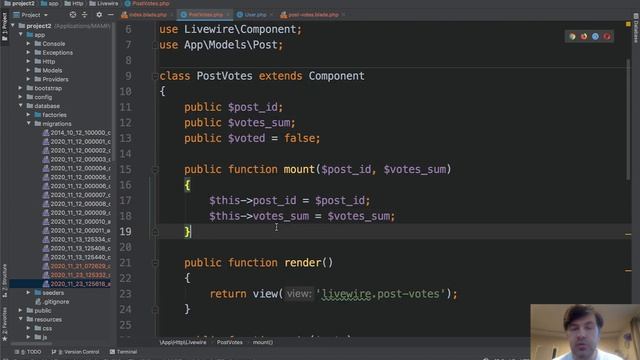This screenshot has width=640, height=360.
Task: Open in Firefox browser icon
Action: (584, 37)
